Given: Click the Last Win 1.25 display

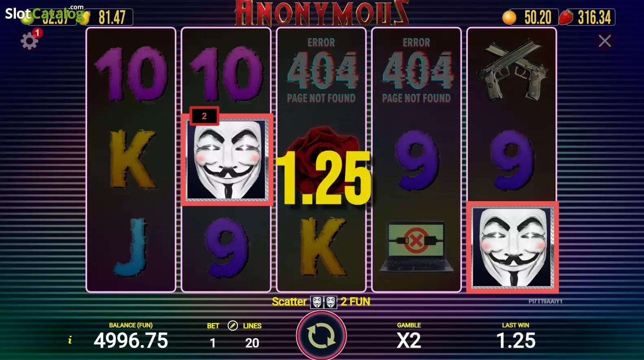Looking at the screenshot, I should (x=516, y=340).
